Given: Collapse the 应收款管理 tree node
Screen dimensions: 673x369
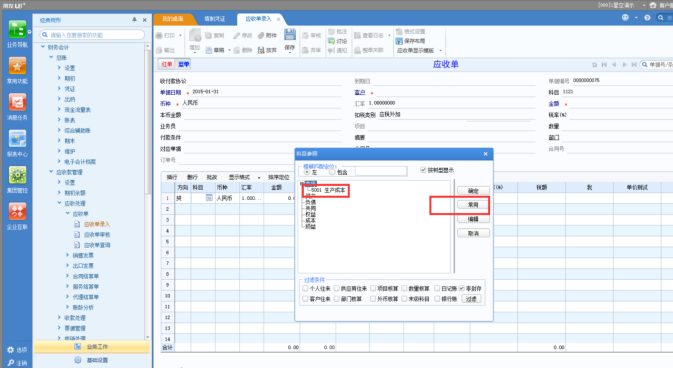Looking at the screenshot, I should [x=51, y=172].
